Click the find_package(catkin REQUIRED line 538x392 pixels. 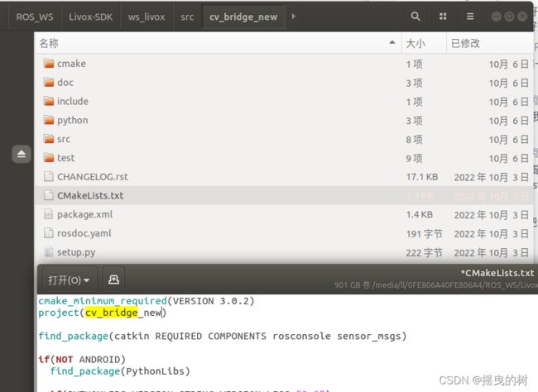pos(223,336)
